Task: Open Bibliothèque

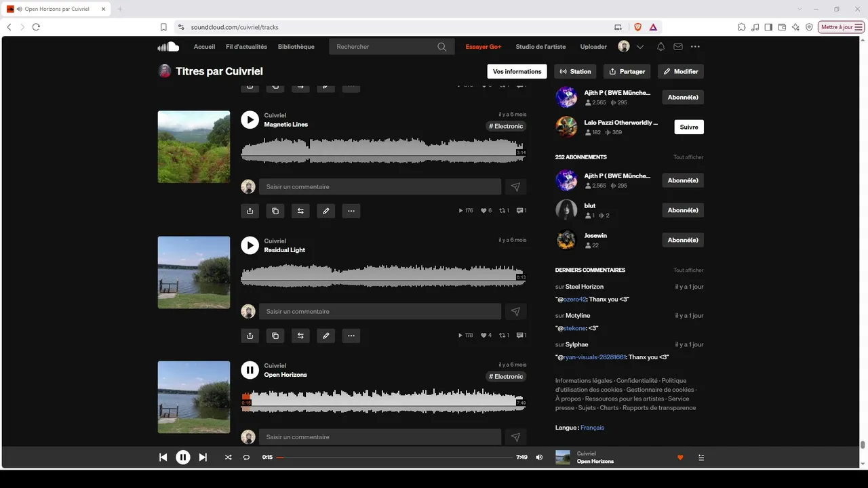Action: coord(296,47)
